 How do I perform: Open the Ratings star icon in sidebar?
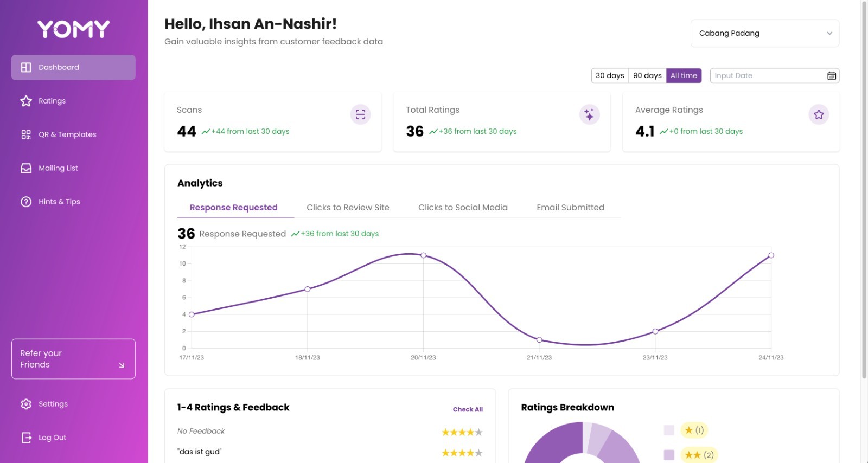click(x=26, y=101)
